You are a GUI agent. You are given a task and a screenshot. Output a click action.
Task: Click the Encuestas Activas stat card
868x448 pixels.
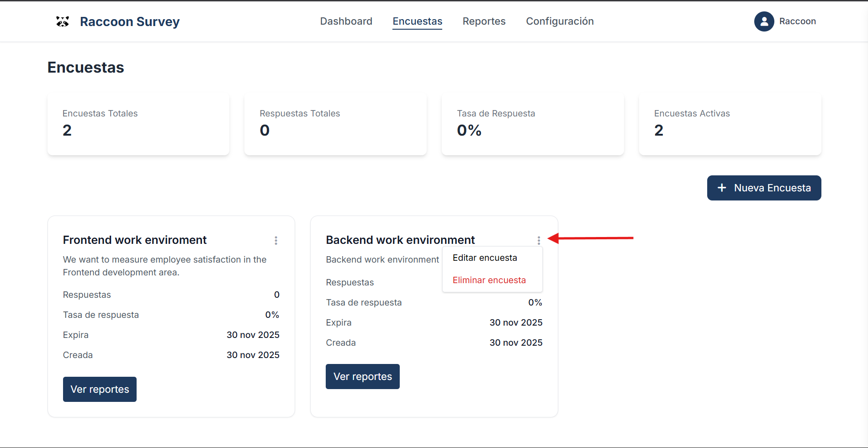(x=730, y=125)
